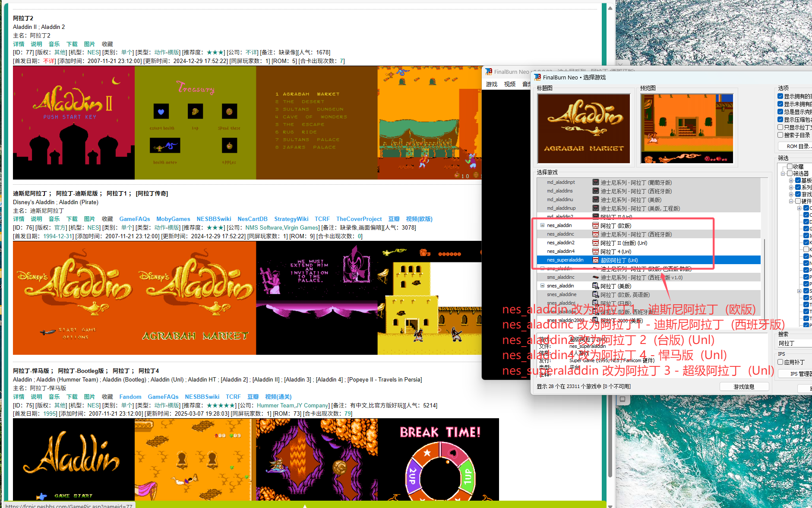The height and width of the screenshot is (508, 812).
Task: Open 图片 link for 阿拉丁2
Action: coord(89,44)
